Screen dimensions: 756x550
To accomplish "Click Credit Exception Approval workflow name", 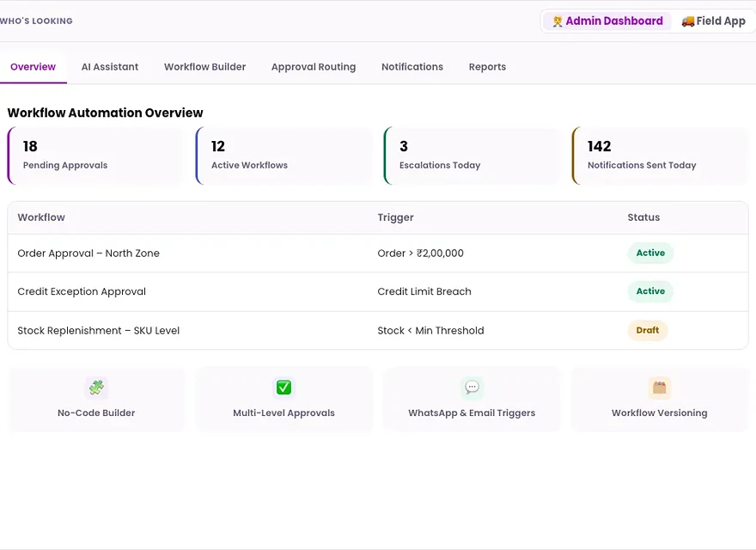I will 82,291.
